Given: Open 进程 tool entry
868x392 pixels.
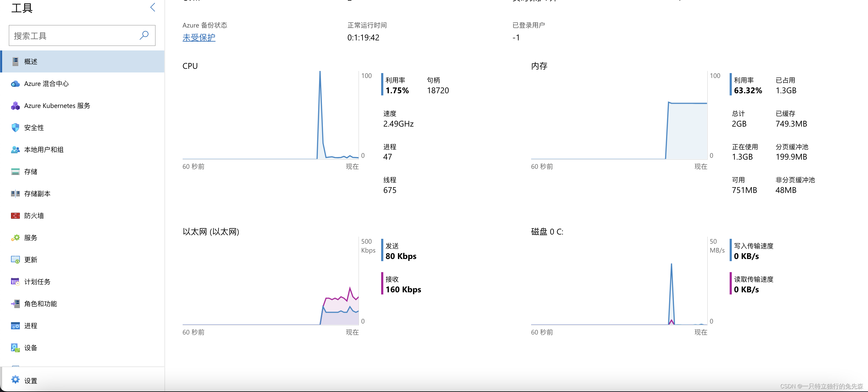Looking at the screenshot, I should [x=82, y=326].
